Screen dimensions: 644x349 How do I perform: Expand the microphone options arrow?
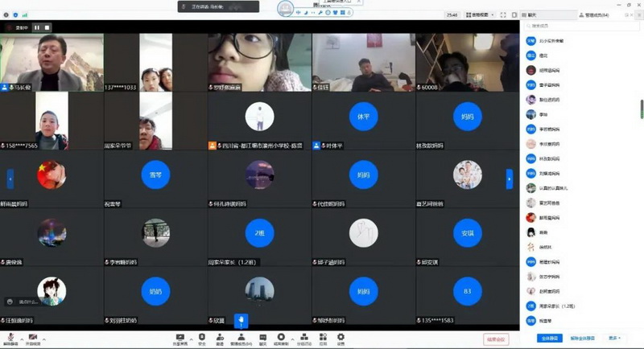point(22,337)
